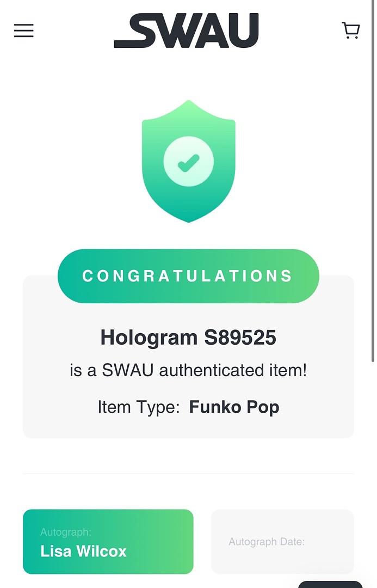Click the SWAU logo
The width and height of the screenshot is (377, 588).
(x=186, y=31)
